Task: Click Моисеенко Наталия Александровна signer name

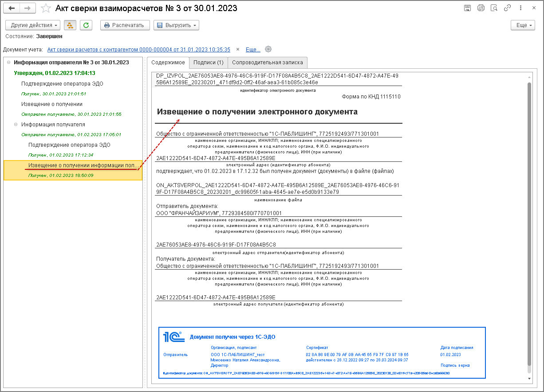Action: (x=245, y=360)
